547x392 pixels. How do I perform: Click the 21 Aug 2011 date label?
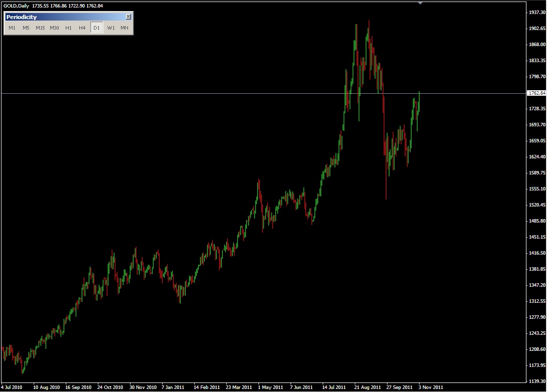(368, 387)
